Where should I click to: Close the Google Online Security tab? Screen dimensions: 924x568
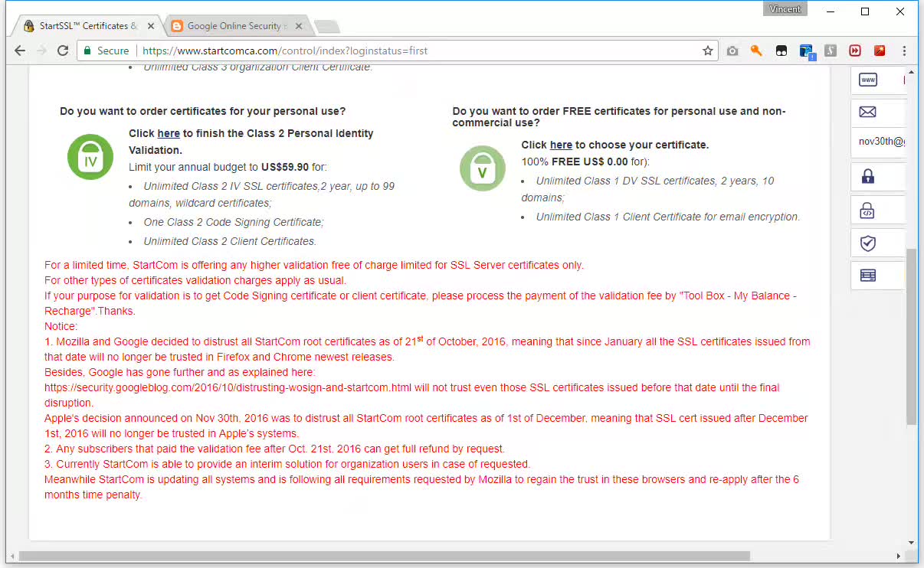click(299, 26)
